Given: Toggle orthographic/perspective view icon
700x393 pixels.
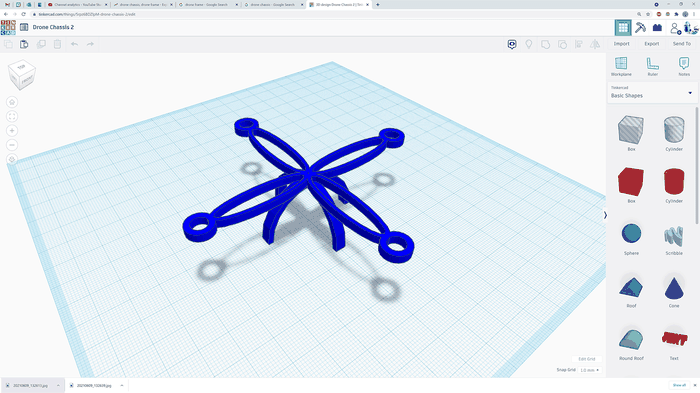Looking at the screenshot, I should click(12, 159).
